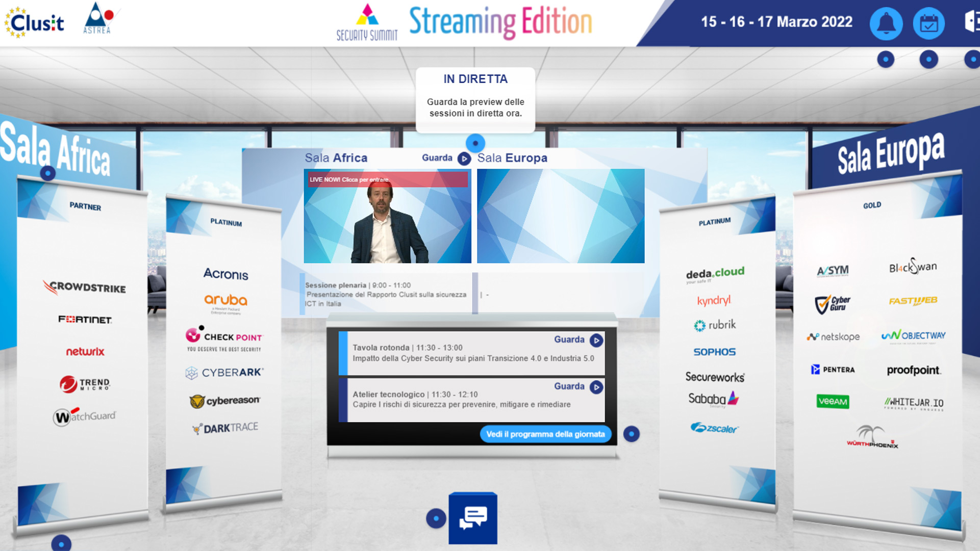Click hotspot beside the programma button
The height and width of the screenshot is (551, 980).
[x=631, y=434]
